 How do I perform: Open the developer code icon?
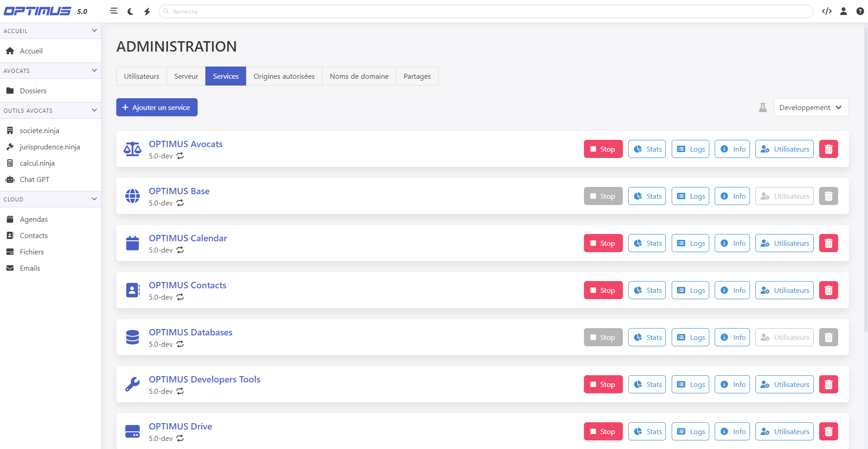[827, 11]
